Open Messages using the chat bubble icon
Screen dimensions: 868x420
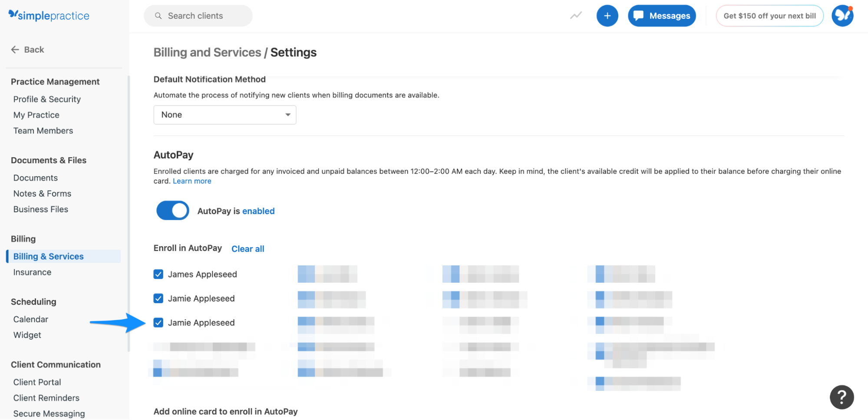[661, 15]
